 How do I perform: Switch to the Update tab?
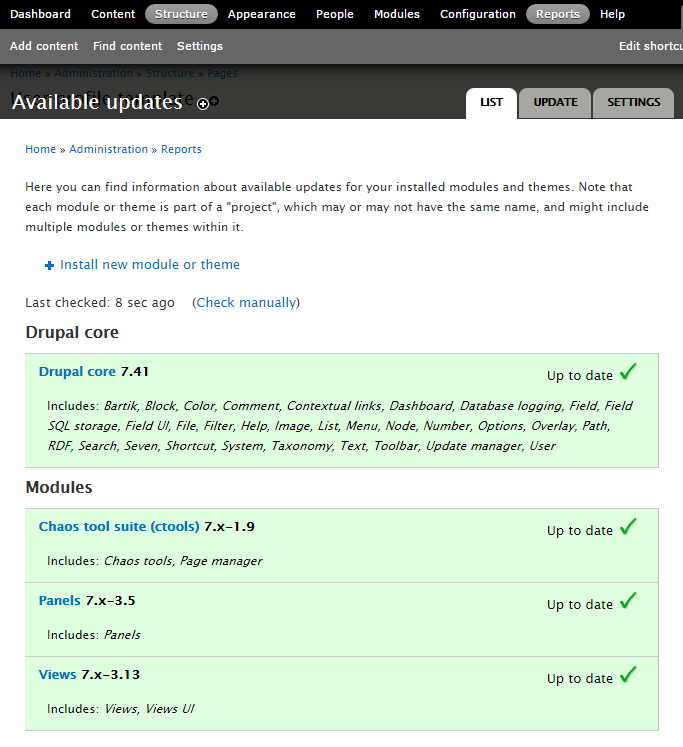click(x=555, y=103)
